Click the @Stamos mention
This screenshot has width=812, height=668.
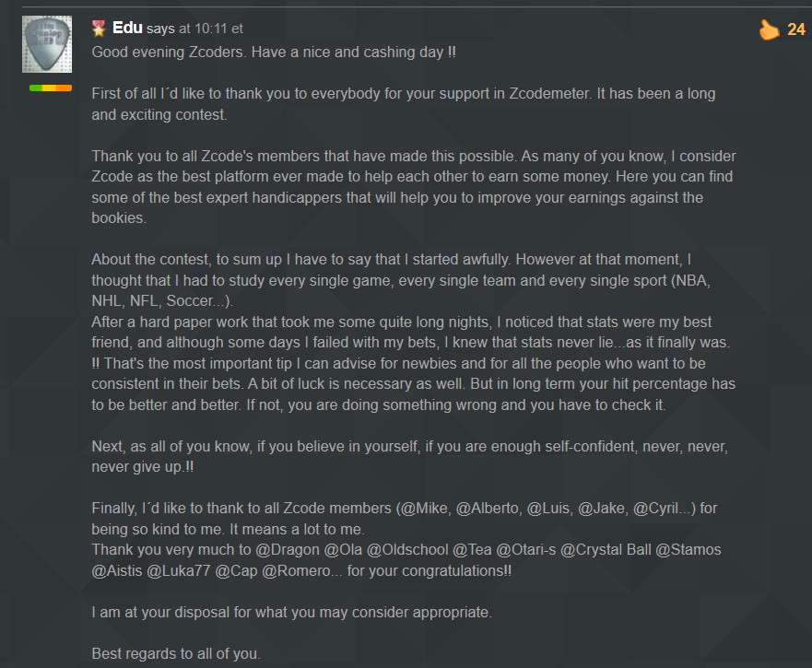coord(688,549)
